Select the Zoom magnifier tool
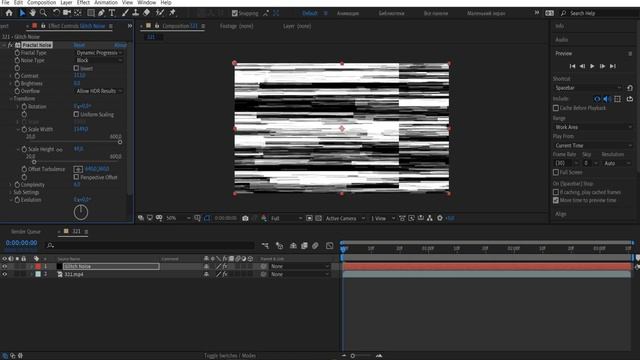The width and height of the screenshot is (640, 360). [x=43, y=13]
